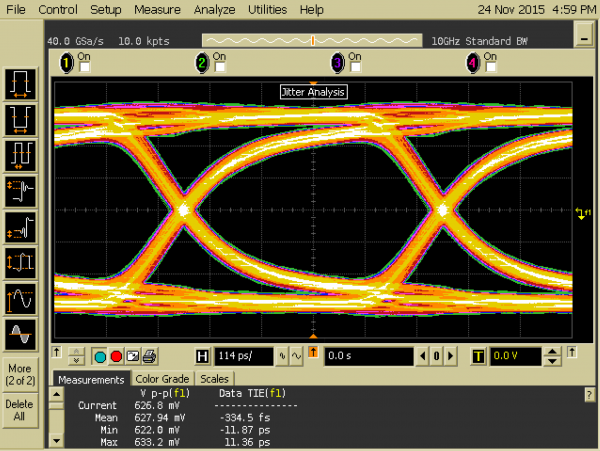Enable channel 1 checkbox
This screenshot has width=600, height=451.
pyautogui.click(x=84, y=67)
